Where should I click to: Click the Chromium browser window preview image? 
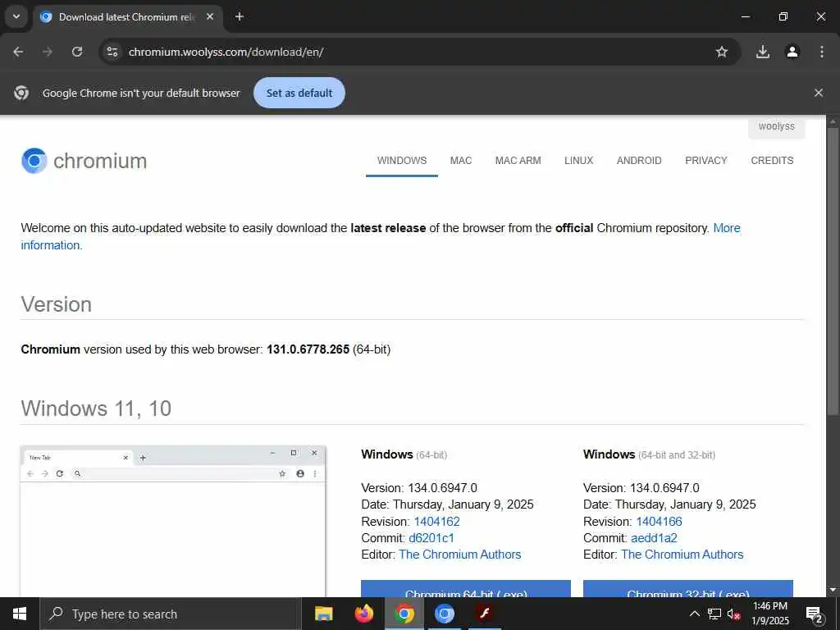click(x=173, y=521)
